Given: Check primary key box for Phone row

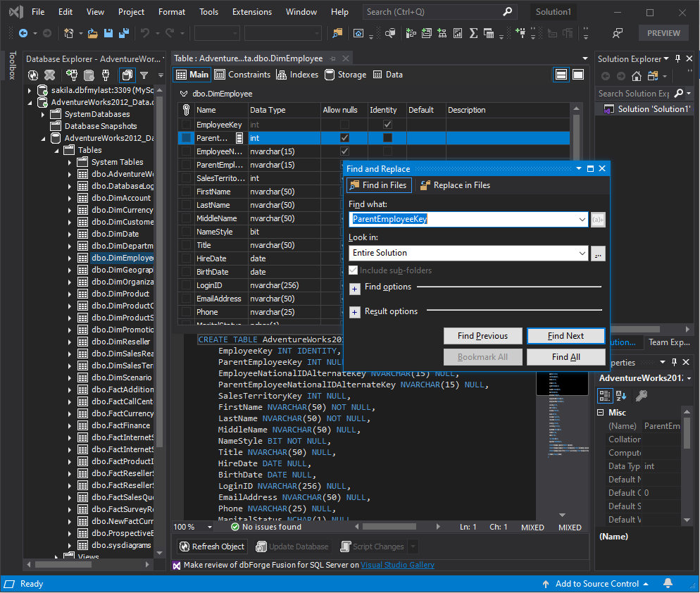Looking at the screenshot, I should tap(186, 312).
